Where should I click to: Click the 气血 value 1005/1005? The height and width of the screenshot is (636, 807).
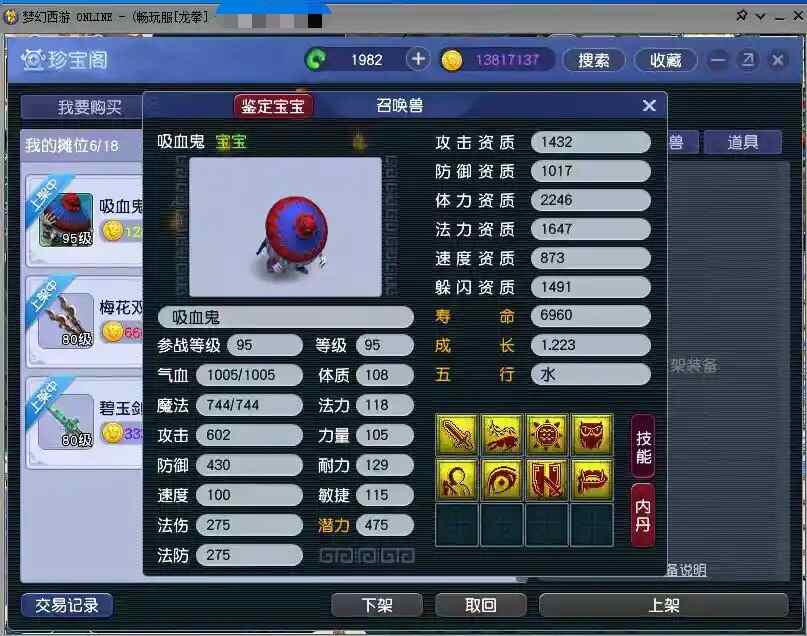tap(250, 375)
